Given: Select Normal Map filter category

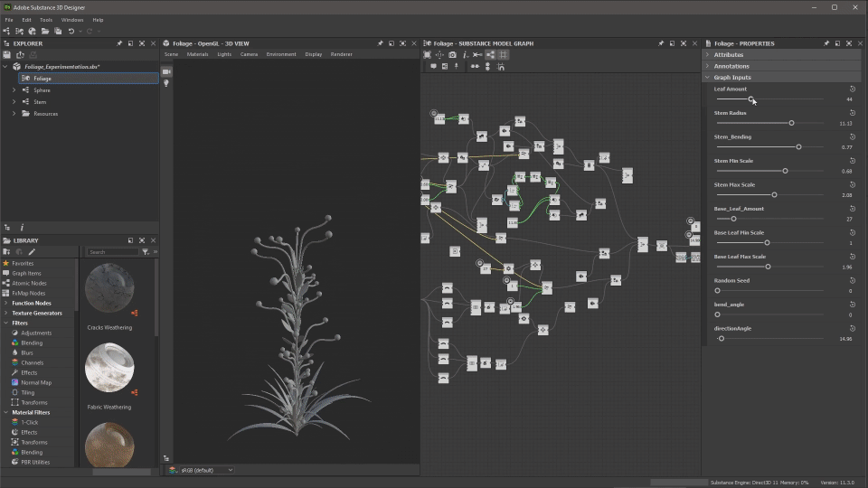Looking at the screenshot, I should coord(36,383).
